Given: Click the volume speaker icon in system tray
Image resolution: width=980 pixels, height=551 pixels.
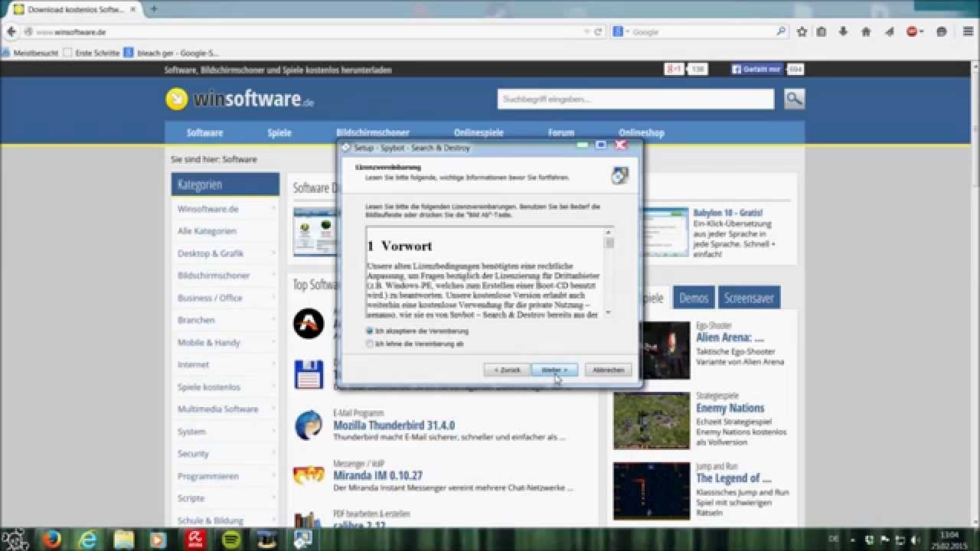Looking at the screenshot, I should (x=914, y=540).
